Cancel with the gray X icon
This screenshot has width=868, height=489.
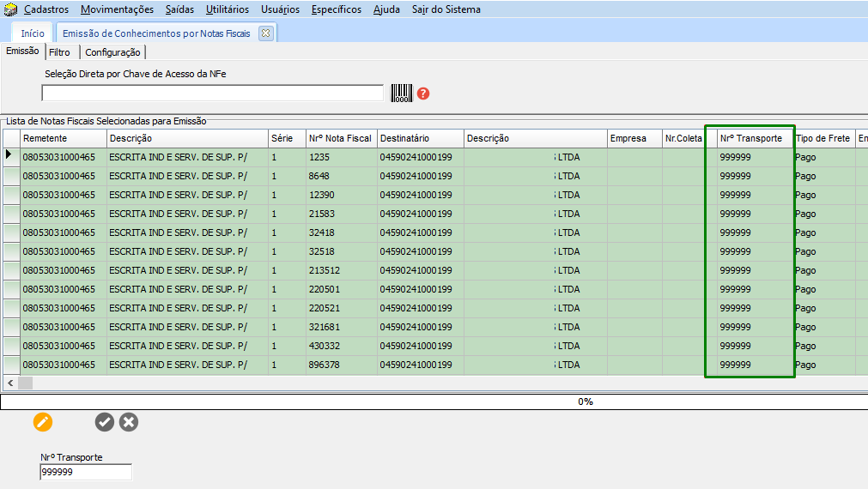pyautogui.click(x=129, y=422)
